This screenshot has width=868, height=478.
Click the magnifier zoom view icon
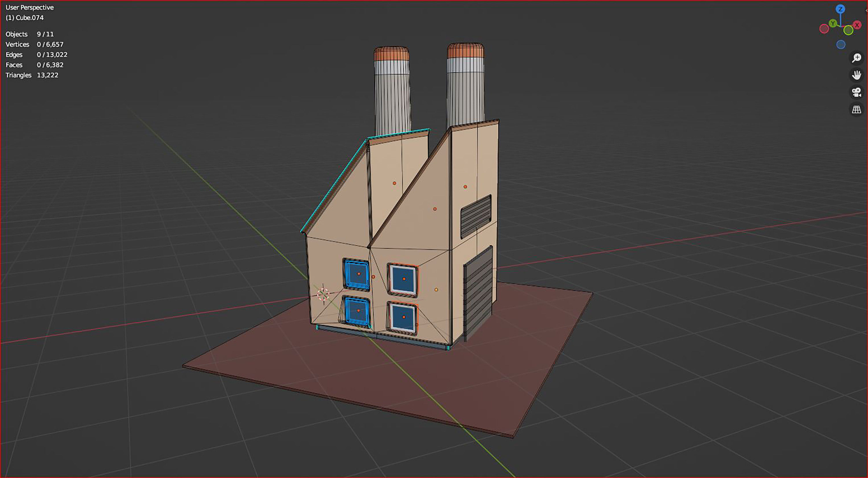pyautogui.click(x=856, y=58)
